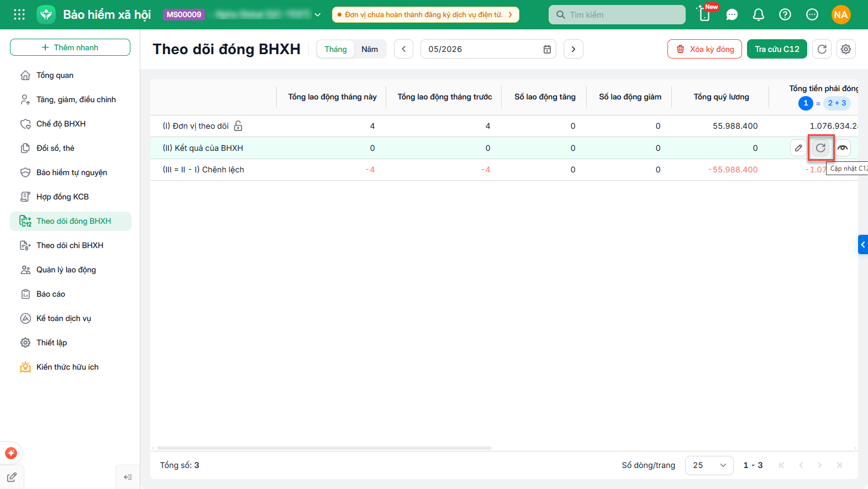The height and width of the screenshot is (489, 868).
Task: Open the apps grid launcher
Action: coord(19,14)
